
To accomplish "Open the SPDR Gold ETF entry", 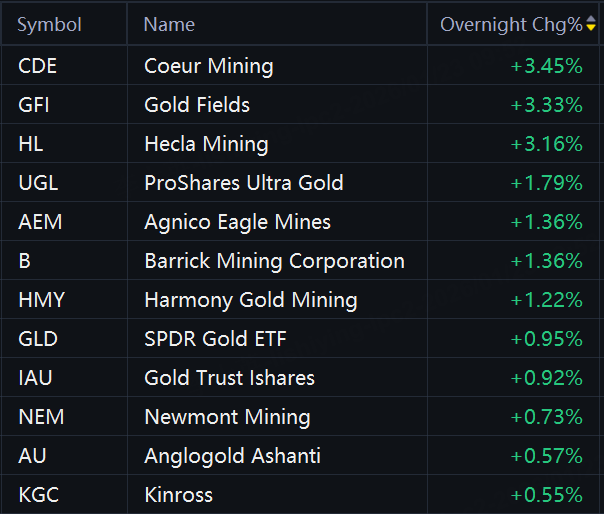I will coord(215,339).
